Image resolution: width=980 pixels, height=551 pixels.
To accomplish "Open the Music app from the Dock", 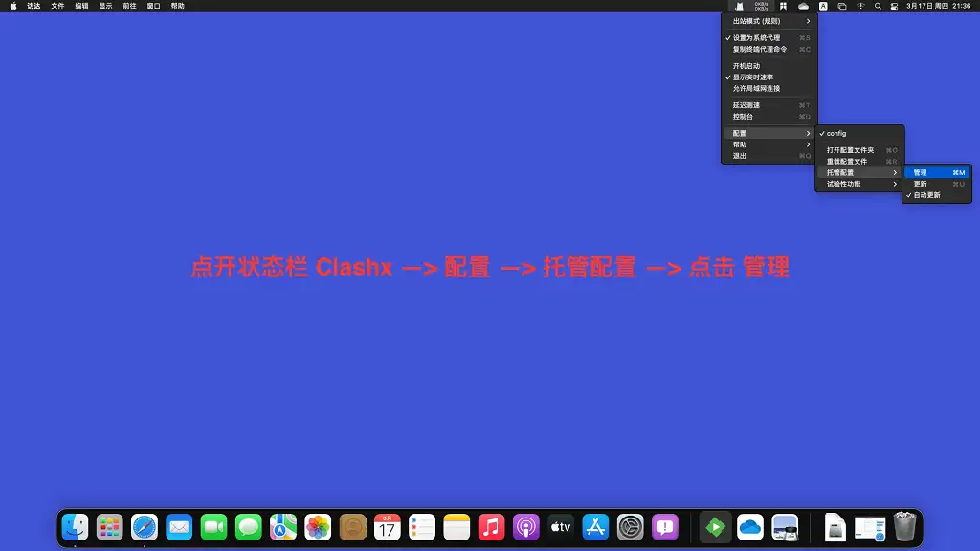I will [491, 526].
